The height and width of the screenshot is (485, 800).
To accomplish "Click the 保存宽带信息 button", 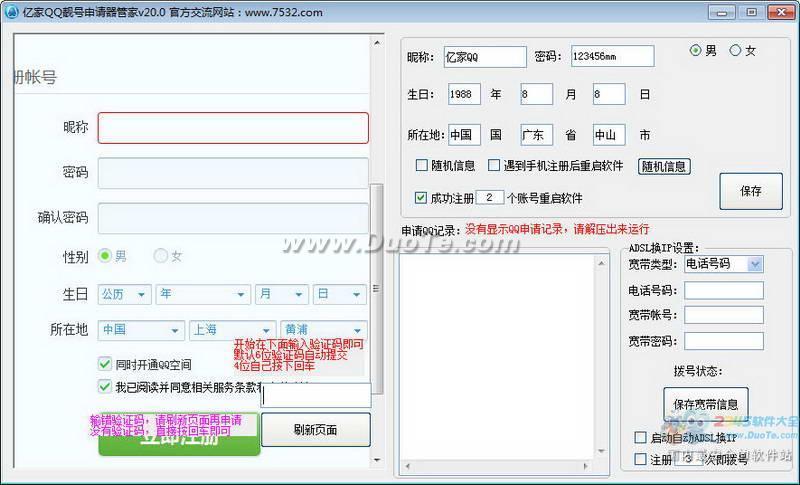I will pyautogui.click(x=706, y=404).
